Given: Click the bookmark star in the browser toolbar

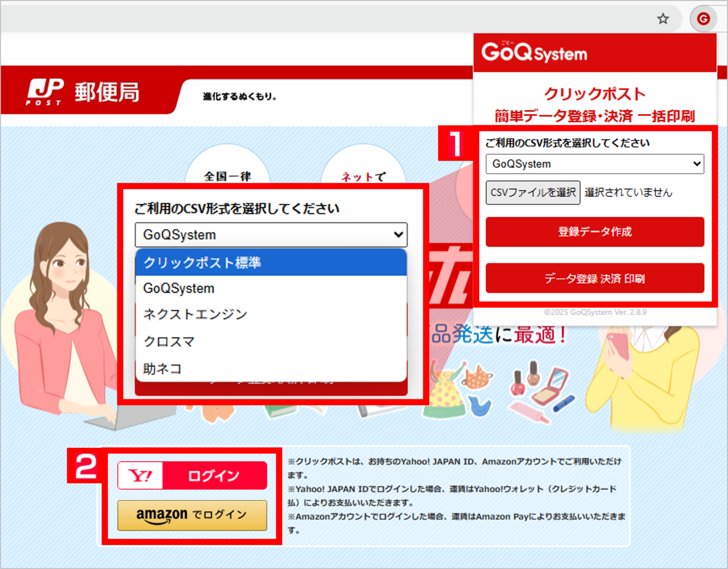Looking at the screenshot, I should pyautogui.click(x=663, y=18).
